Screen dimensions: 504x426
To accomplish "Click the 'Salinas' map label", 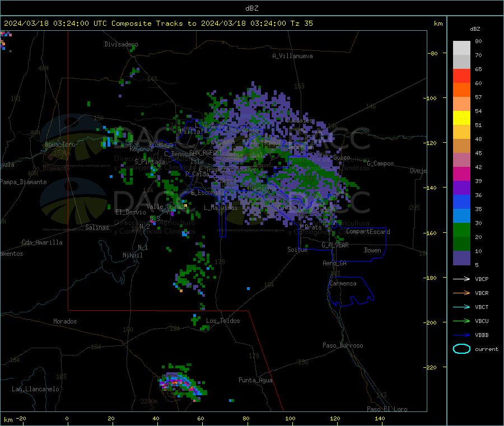I will (97, 227).
